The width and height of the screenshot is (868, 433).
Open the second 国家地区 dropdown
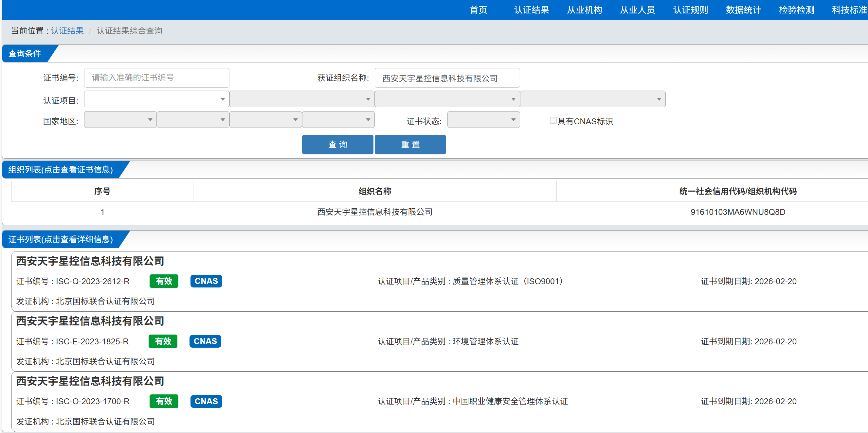coord(193,120)
